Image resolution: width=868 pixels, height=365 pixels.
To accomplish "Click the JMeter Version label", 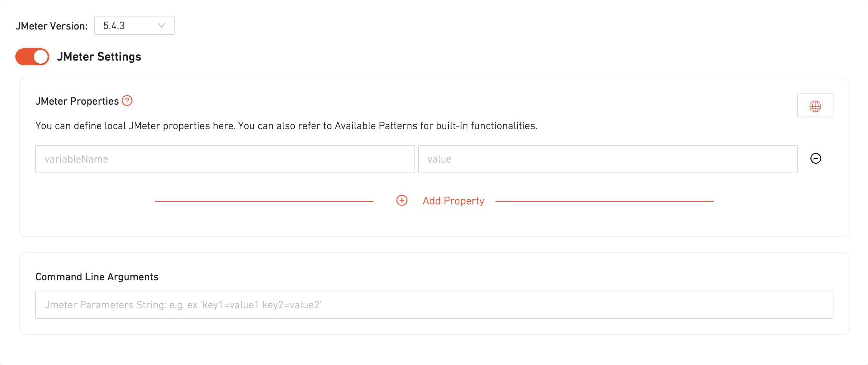I will point(51,26).
